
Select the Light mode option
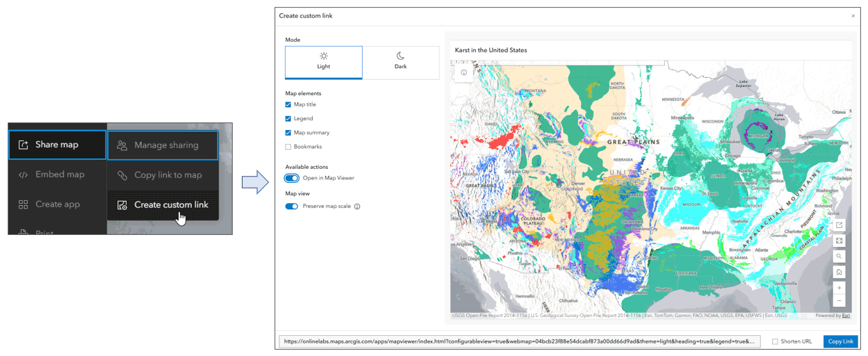324,62
